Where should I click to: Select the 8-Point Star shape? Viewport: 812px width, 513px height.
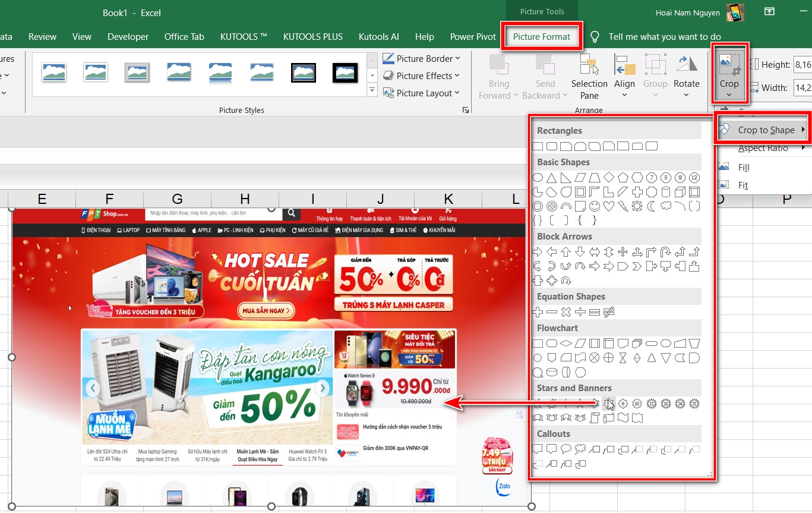[x=623, y=404]
